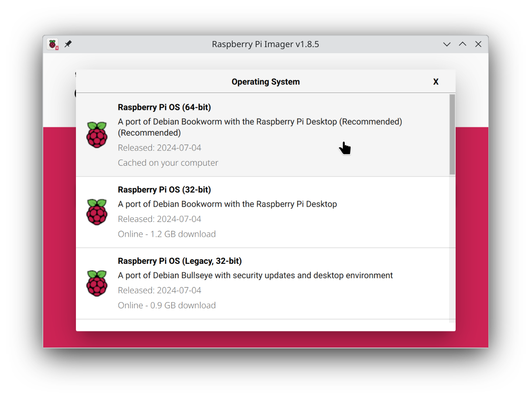Click the Legacy entry's 'Released: 2024-07-04' line

point(159,290)
